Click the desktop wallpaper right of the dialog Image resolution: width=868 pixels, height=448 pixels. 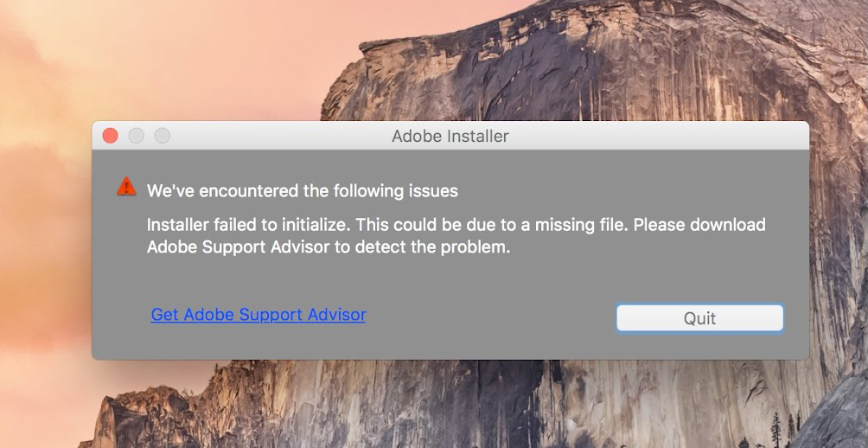[x=839, y=242]
